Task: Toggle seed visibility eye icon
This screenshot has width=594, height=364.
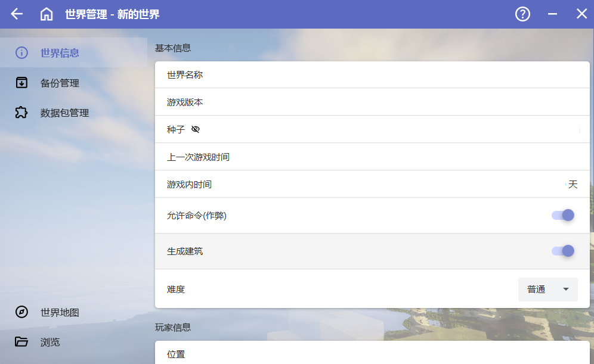Action: [196, 129]
